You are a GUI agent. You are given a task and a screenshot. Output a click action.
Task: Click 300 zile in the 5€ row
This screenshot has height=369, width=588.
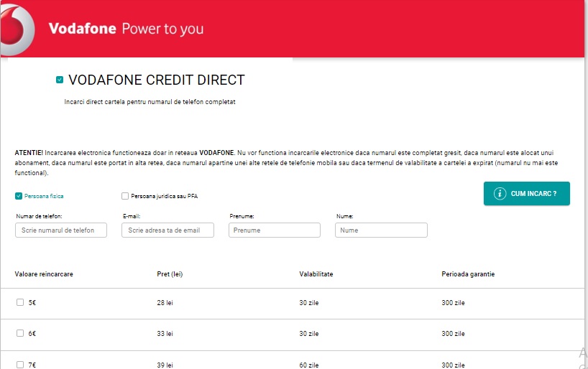coord(453,303)
